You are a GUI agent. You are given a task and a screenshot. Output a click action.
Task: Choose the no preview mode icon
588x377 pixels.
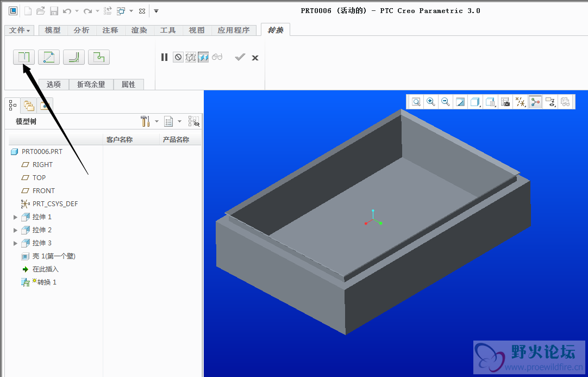pos(178,57)
